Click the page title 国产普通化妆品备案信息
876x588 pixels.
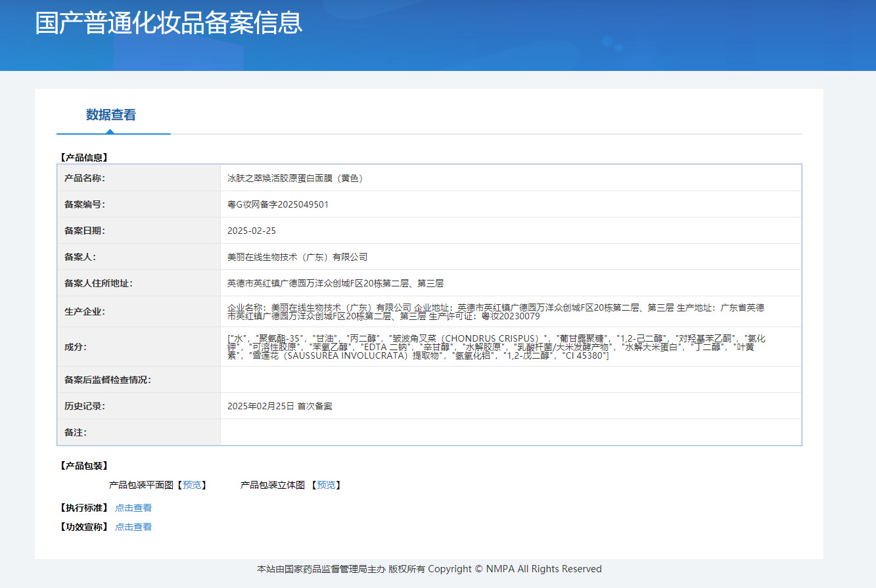point(169,22)
